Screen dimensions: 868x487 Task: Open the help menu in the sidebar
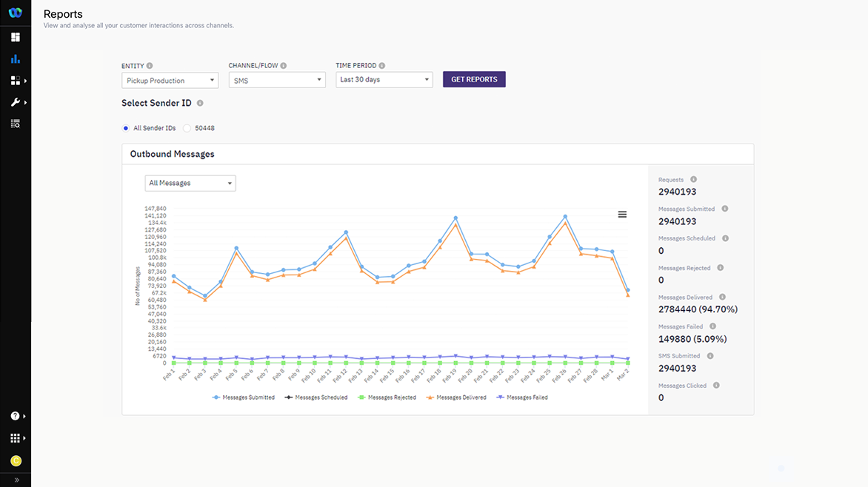16,415
